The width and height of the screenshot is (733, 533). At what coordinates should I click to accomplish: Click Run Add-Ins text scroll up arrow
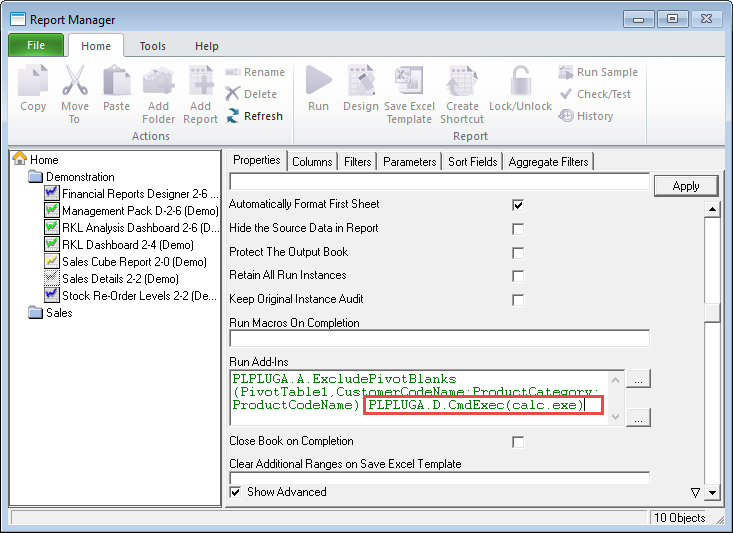click(x=615, y=380)
